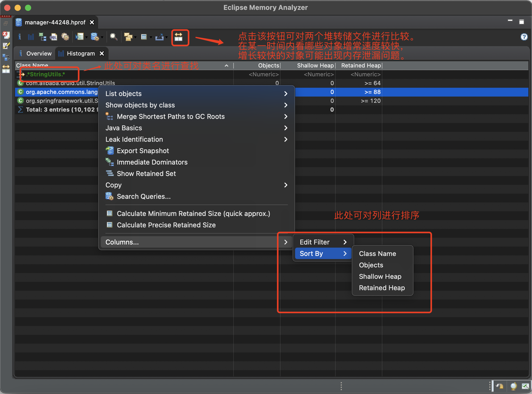Expand Merge Shortest Paths to GC Roots submenu
This screenshot has width=532, height=394.
[x=196, y=117]
